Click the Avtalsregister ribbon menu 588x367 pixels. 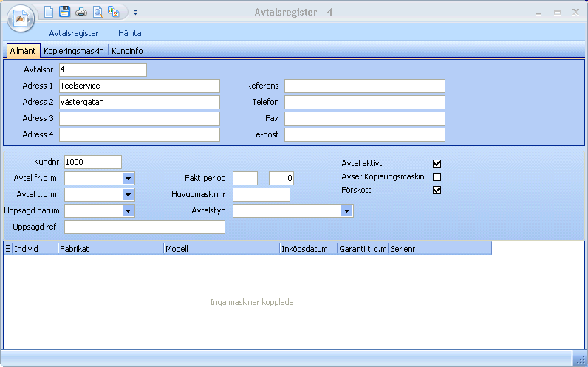click(x=73, y=33)
